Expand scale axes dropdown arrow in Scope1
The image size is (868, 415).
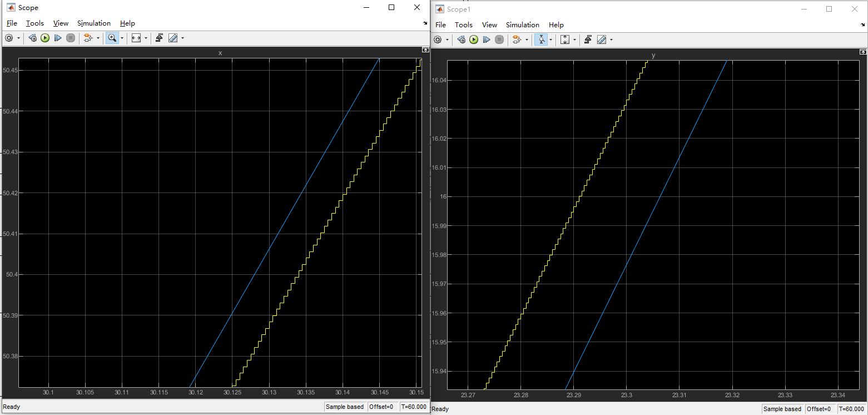point(575,40)
